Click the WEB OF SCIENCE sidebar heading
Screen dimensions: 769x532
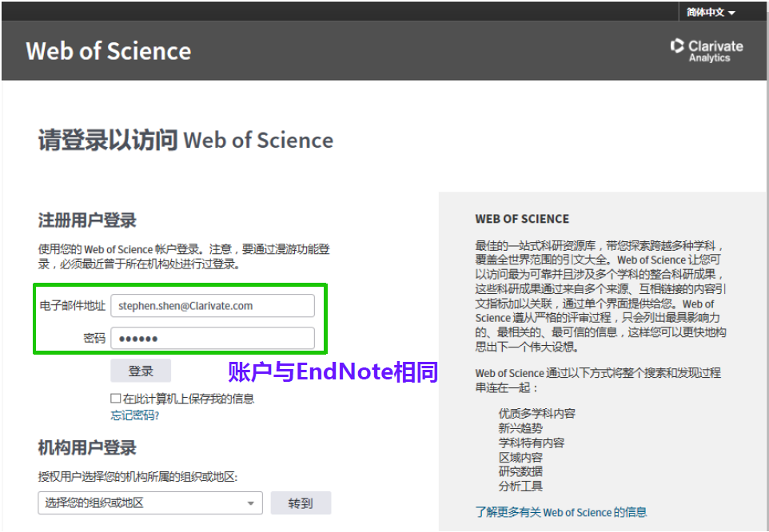point(522,219)
